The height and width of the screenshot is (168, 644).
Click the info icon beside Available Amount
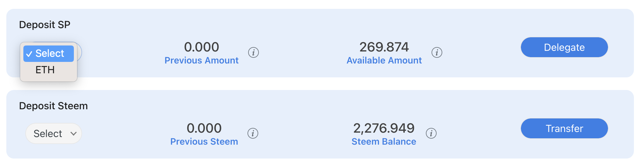coord(437,52)
